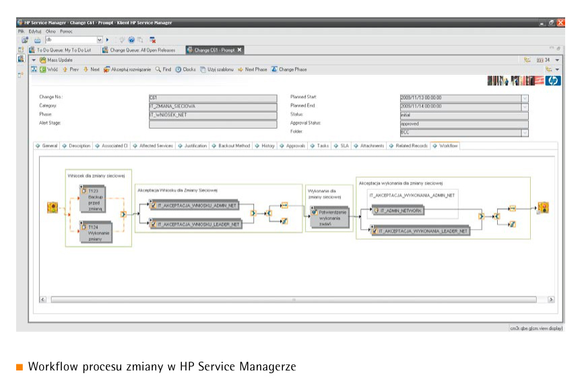Click the view icon left of 34 counter
582x392 pixels.
pyautogui.click(x=527, y=60)
